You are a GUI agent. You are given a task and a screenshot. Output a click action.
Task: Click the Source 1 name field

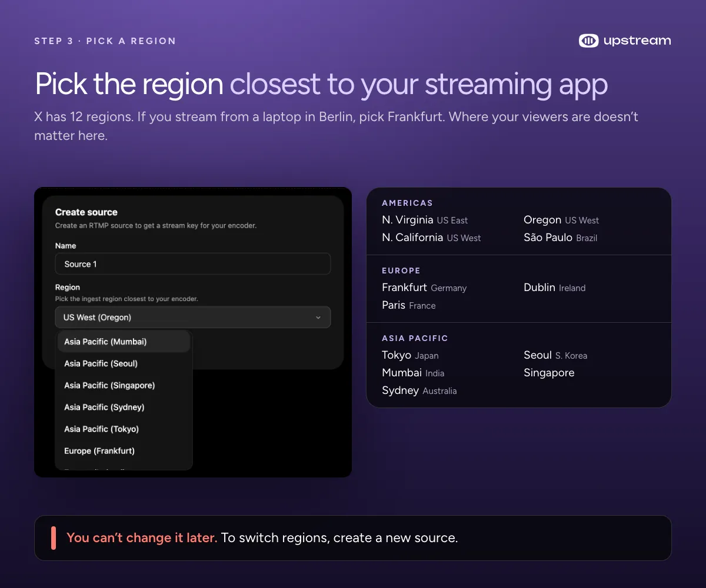coord(193,264)
